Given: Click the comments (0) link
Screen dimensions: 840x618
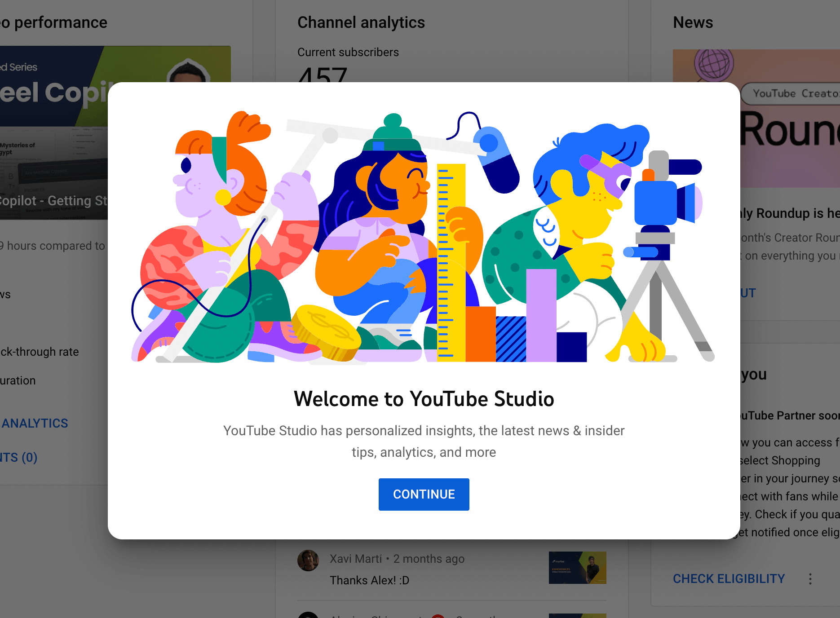Looking at the screenshot, I should click(18, 457).
